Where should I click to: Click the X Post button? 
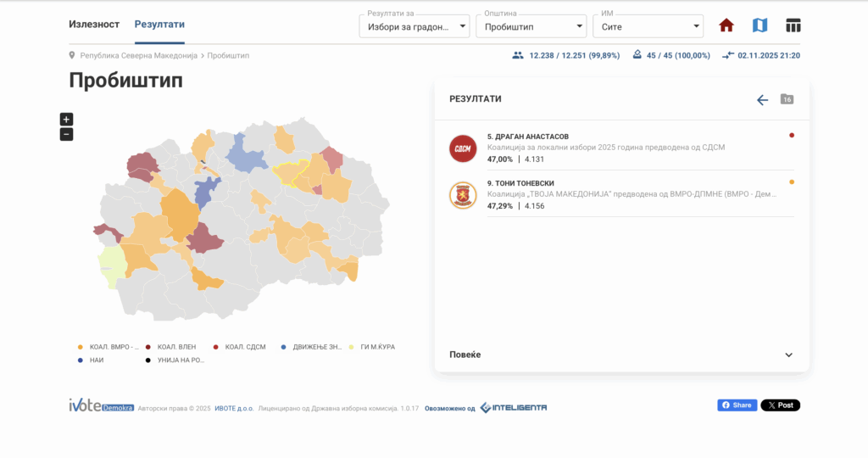[780, 405]
